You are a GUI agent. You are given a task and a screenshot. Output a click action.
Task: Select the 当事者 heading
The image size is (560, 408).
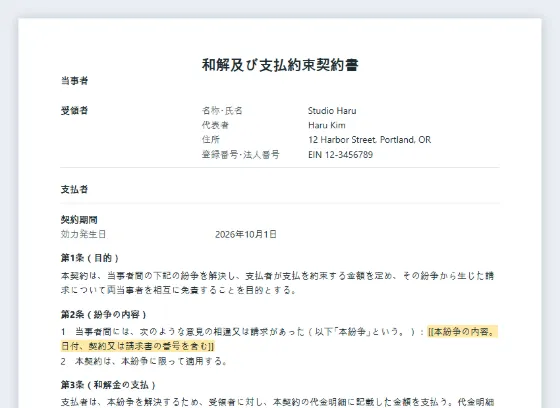(x=74, y=81)
